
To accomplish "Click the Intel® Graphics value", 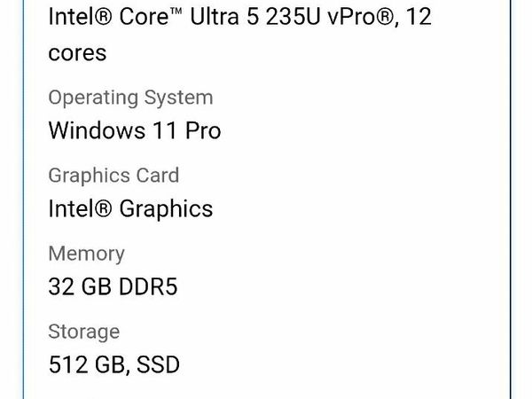I will (130, 209).
